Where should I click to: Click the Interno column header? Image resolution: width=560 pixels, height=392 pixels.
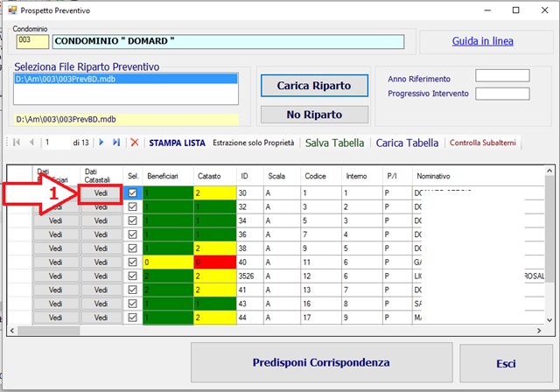click(361, 176)
